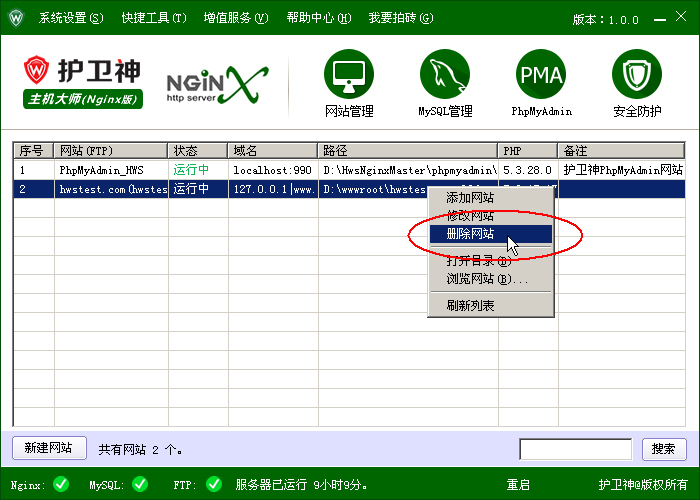Choose 删除网站 from the context menu

click(x=470, y=234)
